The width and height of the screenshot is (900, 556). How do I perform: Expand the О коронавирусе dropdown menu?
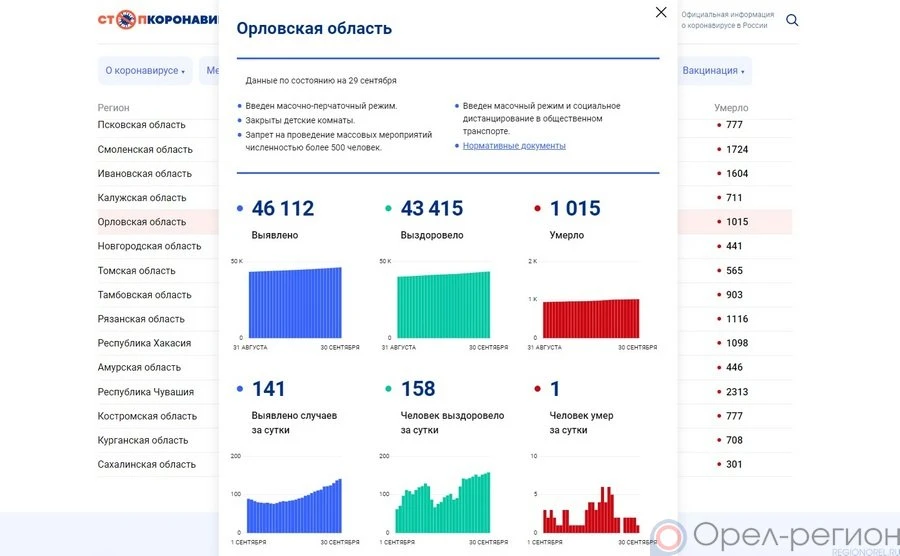[145, 71]
